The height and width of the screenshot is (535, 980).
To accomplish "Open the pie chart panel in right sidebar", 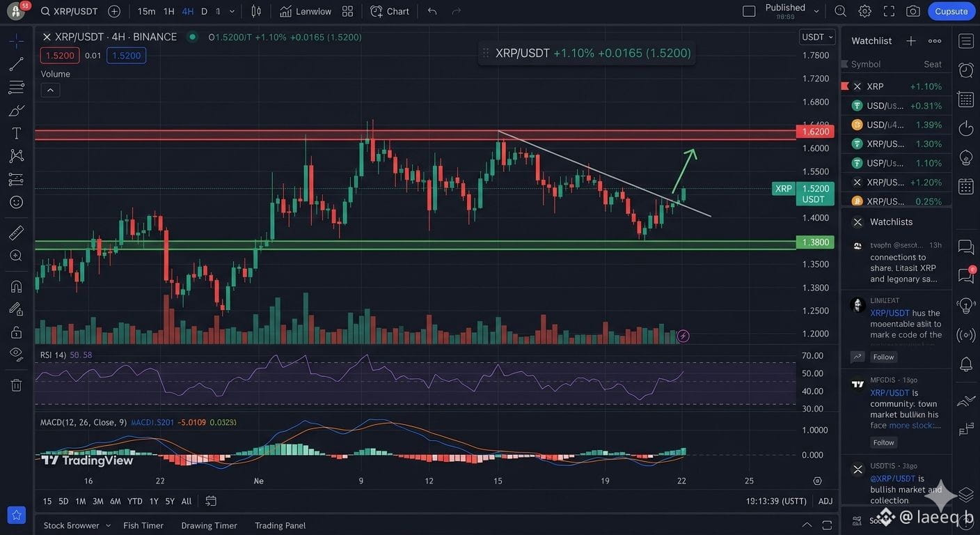I will (x=966, y=128).
